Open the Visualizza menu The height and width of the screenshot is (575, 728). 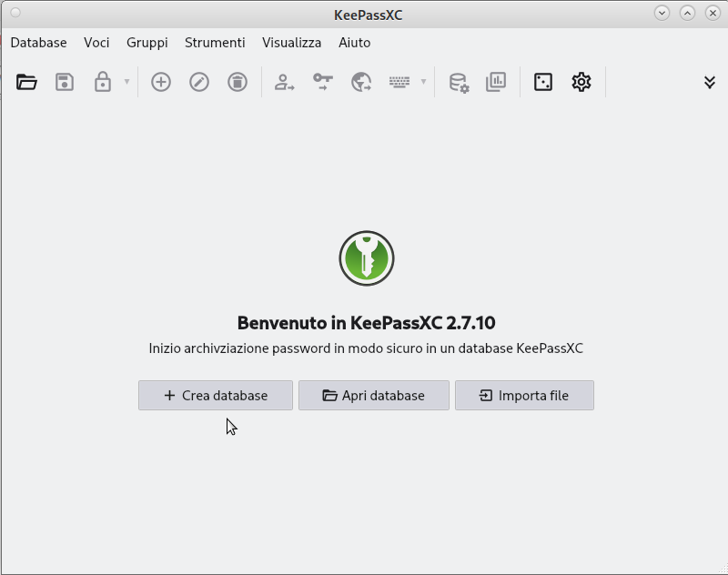tap(291, 43)
